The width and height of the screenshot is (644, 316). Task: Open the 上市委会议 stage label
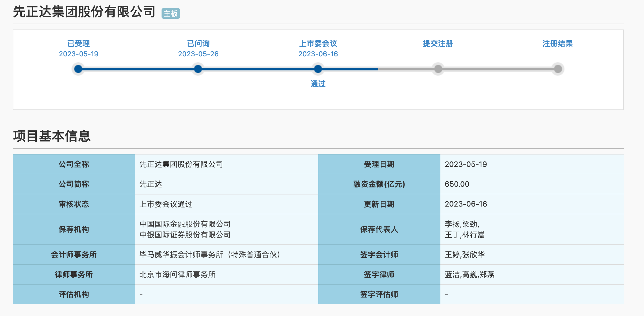coord(318,43)
